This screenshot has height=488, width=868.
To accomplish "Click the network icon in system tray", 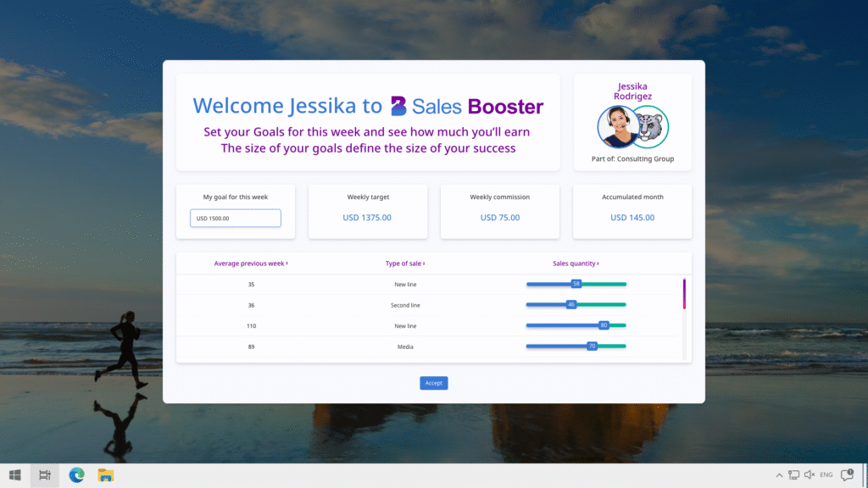I will [x=793, y=475].
